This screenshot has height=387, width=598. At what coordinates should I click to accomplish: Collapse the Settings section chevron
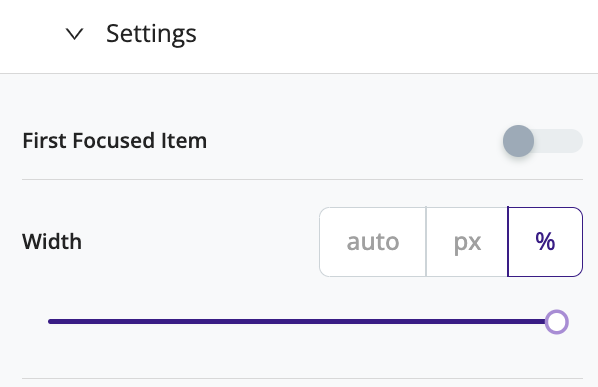(74, 34)
